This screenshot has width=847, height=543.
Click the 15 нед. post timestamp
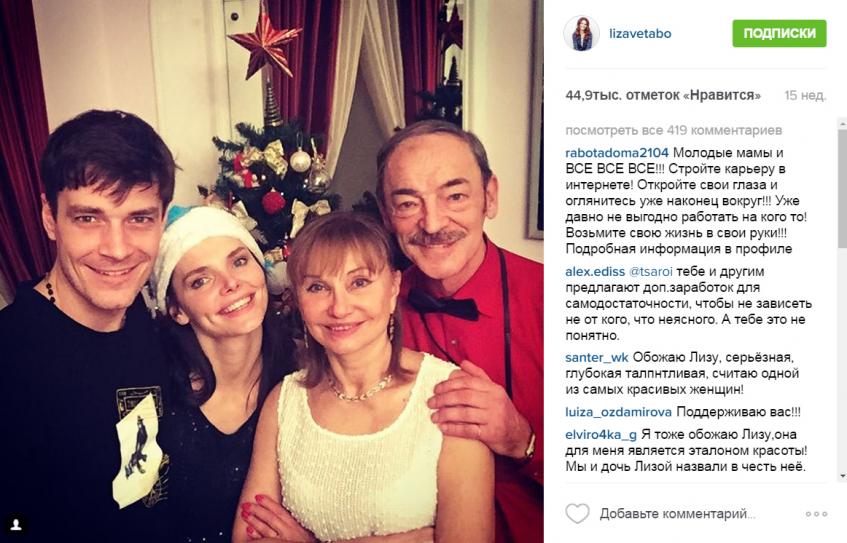click(805, 96)
